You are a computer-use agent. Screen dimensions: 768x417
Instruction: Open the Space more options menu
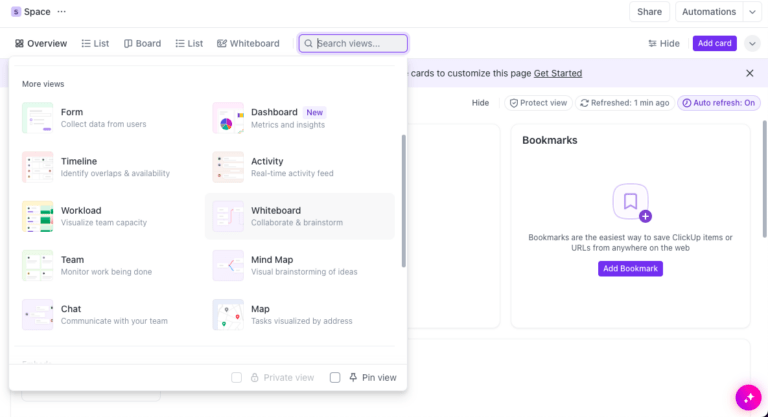tap(62, 12)
